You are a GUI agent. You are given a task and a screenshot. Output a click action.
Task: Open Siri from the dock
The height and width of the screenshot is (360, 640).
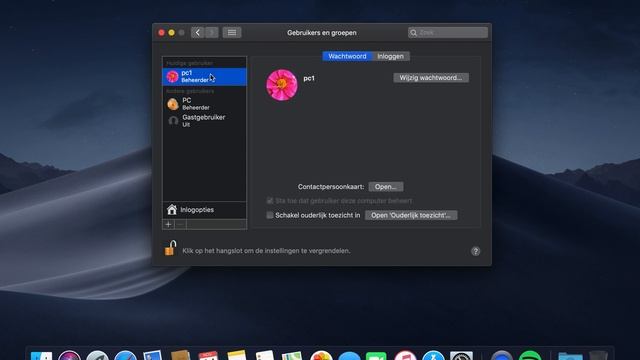click(x=69, y=356)
